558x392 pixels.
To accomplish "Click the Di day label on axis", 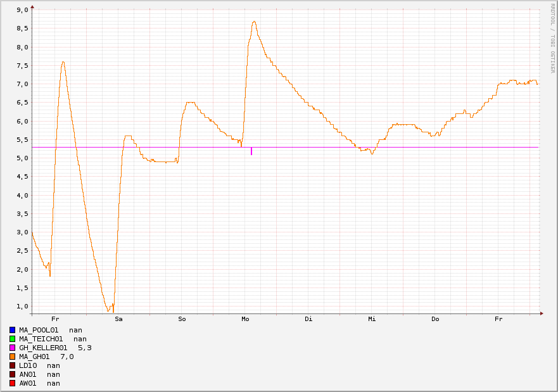I will [x=308, y=319].
